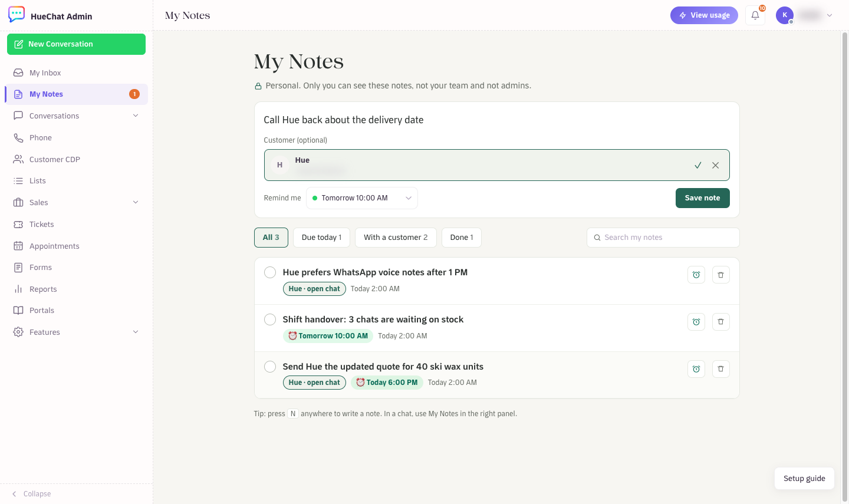Delete the WhatsApp voice notes note
Screen dimensions: 849x504
(x=720, y=275)
